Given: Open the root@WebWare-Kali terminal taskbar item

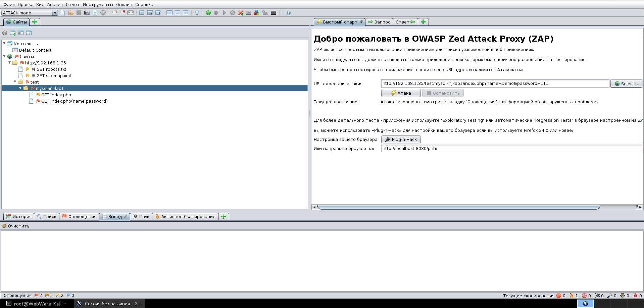Looking at the screenshot, I should 37,304.
